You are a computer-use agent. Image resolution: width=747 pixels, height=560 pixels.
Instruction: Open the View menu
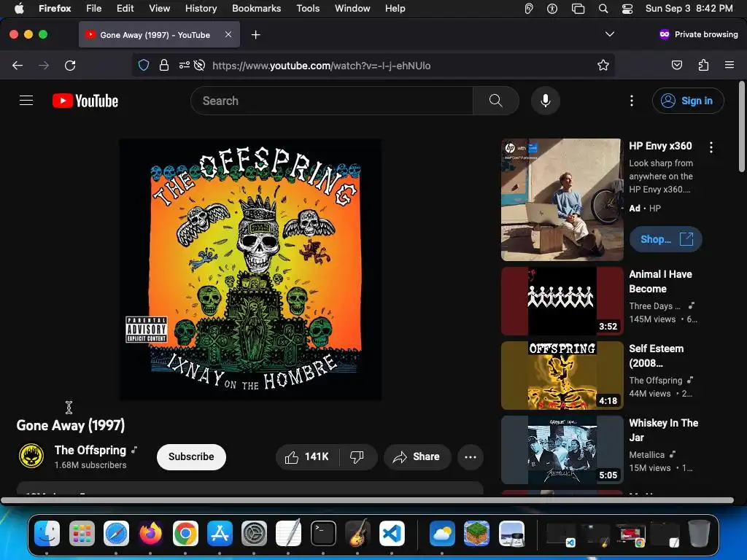coord(159,9)
